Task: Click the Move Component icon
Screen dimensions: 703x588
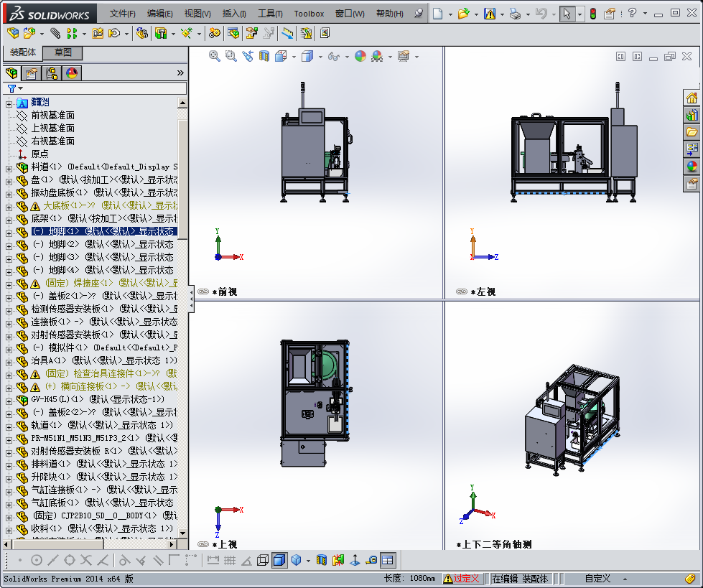Action: [x=114, y=33]
